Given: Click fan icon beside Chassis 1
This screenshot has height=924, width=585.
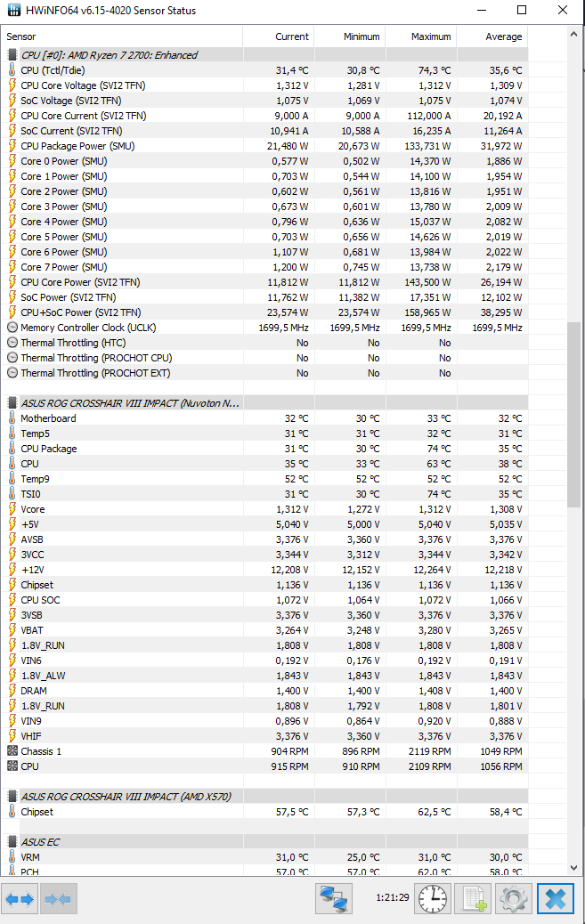Looking at the screenshot, I should [12, 751].
